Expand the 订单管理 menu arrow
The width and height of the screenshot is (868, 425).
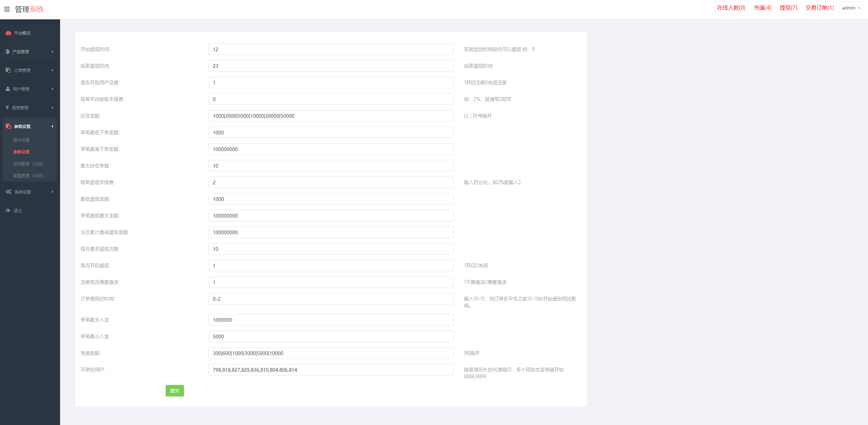53,70
